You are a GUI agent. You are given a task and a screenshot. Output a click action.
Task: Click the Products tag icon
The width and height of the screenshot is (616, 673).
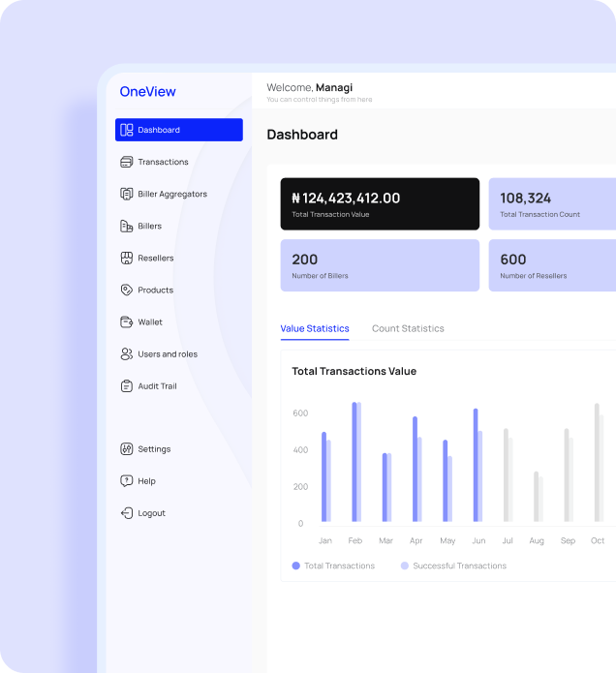(126, 290)
